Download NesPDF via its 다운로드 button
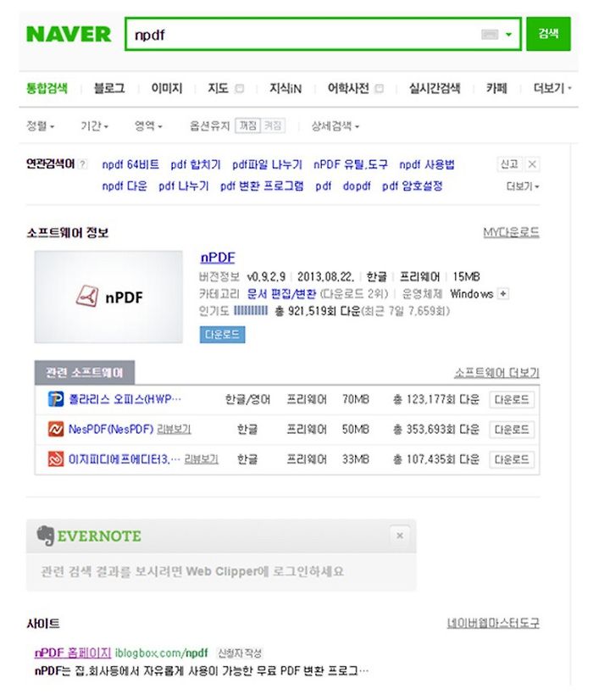The width and height of the screenshot is (610, 700). point(512,430)
